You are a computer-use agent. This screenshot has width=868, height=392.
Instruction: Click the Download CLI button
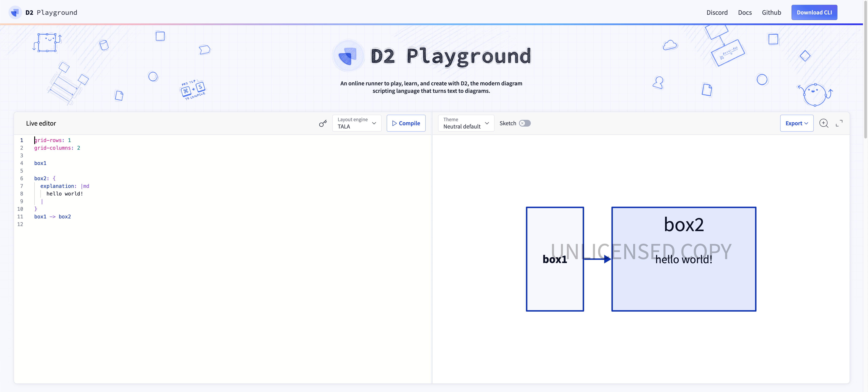tap(814, 13)
